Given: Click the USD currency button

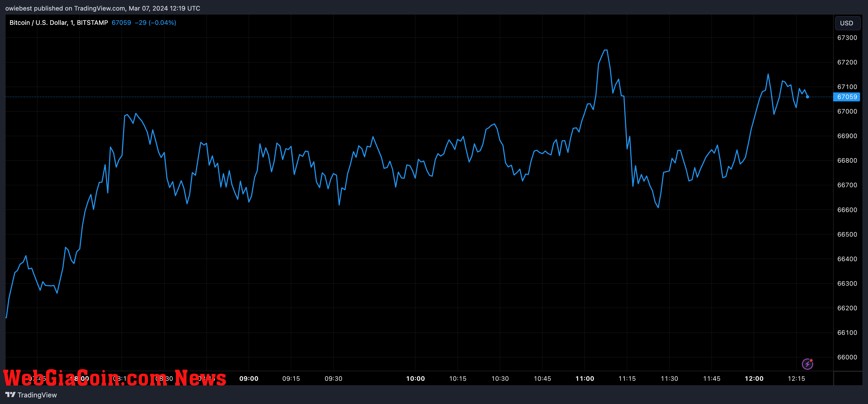Looking at the screenshot, I should click(847, 23).
